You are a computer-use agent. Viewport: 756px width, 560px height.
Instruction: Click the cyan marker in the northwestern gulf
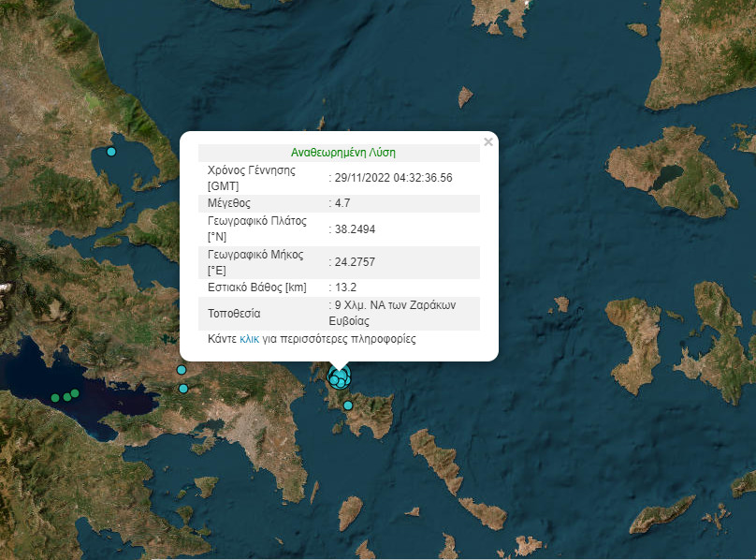point(111,152)
